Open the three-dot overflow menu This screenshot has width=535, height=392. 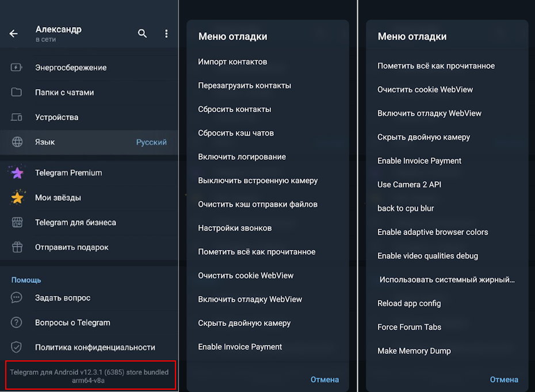(166, 33)
